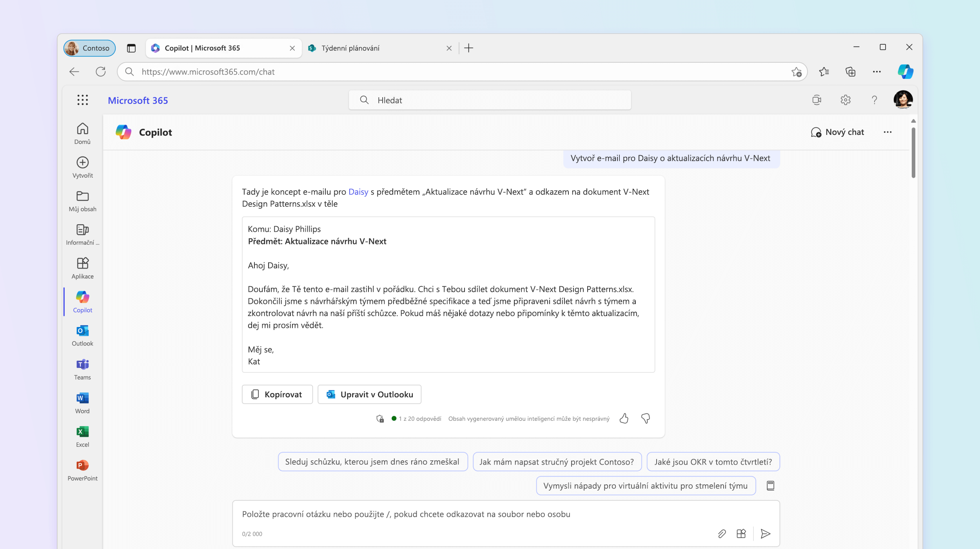This screenshot has height=549, width=980.
Task: Open the Contoso browser profile
Action: point(89,48)
